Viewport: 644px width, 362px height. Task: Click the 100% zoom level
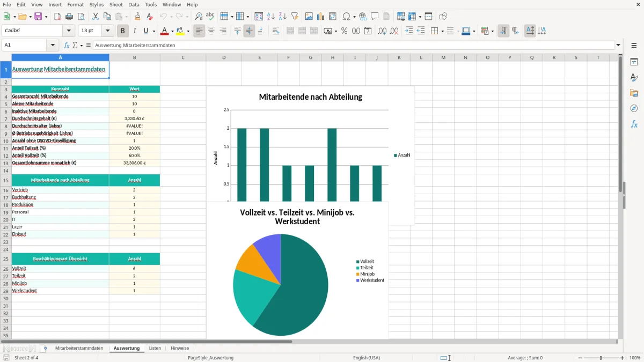pos(634,358)
